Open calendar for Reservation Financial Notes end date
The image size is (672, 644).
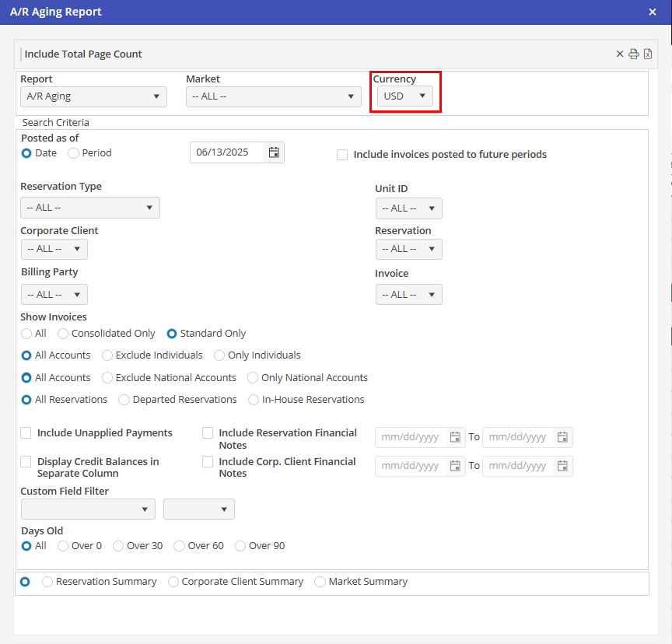pyautogui.click(x=562, y=437)
